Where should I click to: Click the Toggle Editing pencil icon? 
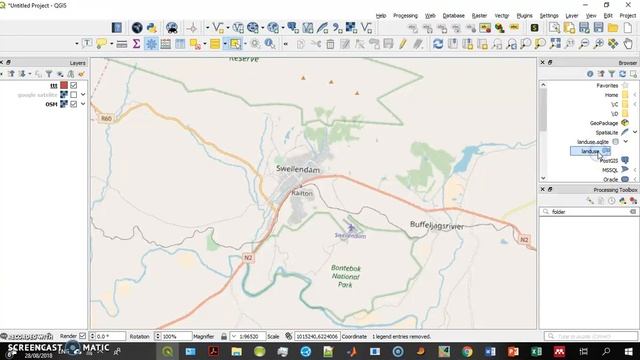[x=403, y=44]
